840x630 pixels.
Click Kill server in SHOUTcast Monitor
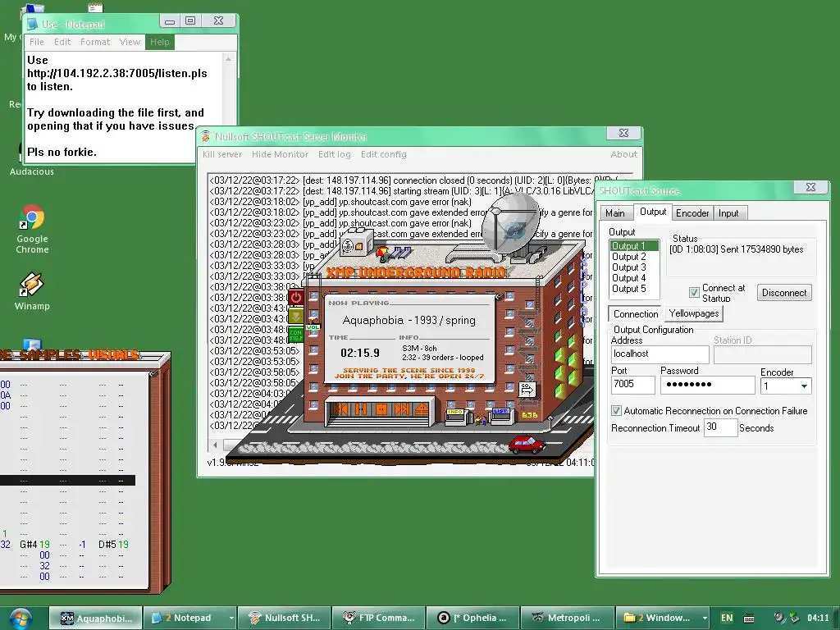(x=222, y=154)
